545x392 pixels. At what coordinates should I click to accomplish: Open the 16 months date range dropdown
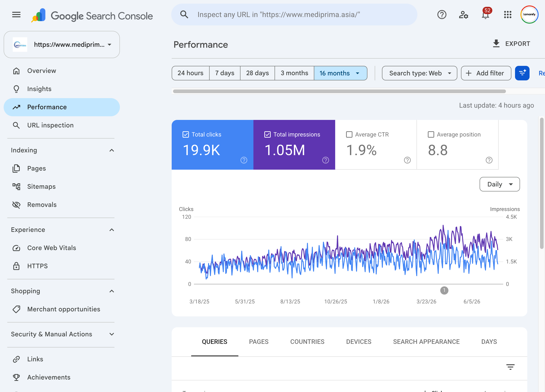(x=340, y=73)
